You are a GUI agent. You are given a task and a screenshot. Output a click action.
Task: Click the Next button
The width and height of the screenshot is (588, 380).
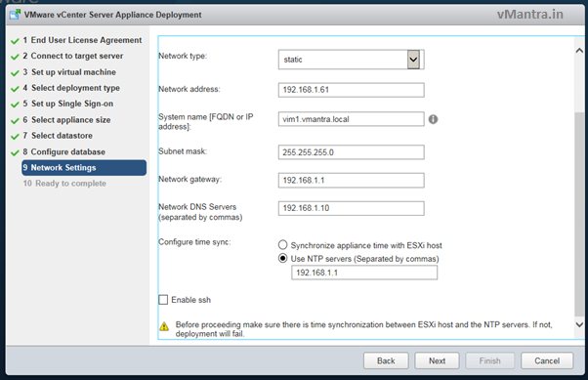pyautogui.click(x=437, y=360)
